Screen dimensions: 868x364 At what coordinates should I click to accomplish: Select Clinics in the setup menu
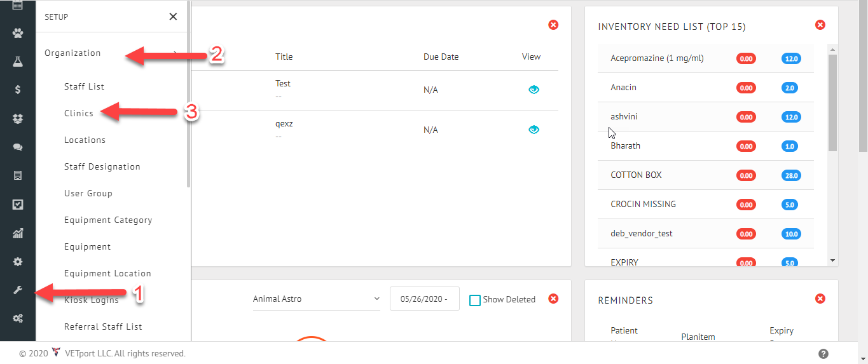tap(79, 113)
